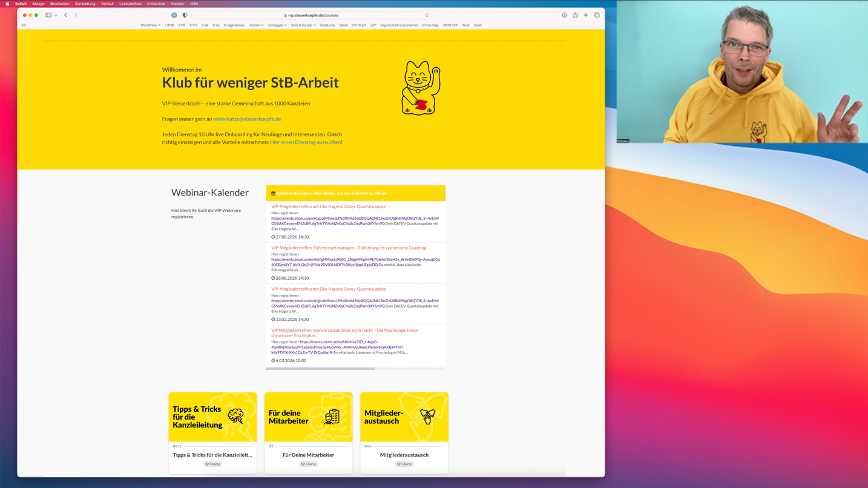
Task: Click the Safari sidebar toggle icon
Action: point(48,15)
